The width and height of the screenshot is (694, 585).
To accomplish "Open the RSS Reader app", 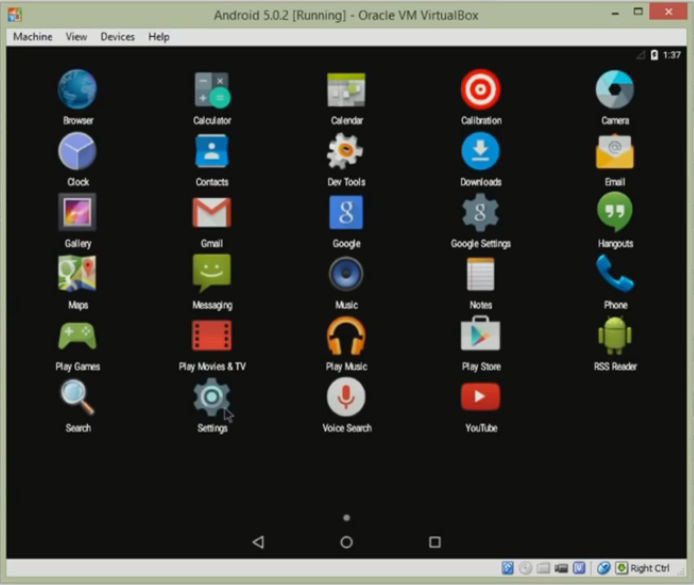I will (x=615, y=335).
